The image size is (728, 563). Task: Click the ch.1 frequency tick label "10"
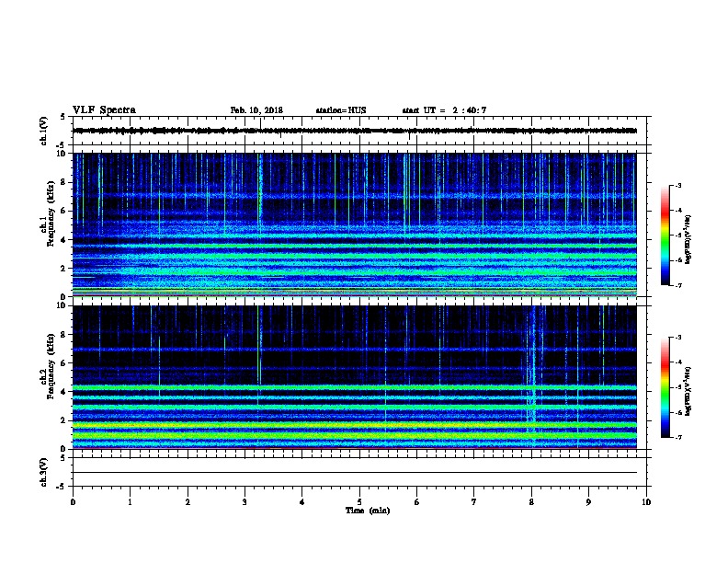[62, 154]
